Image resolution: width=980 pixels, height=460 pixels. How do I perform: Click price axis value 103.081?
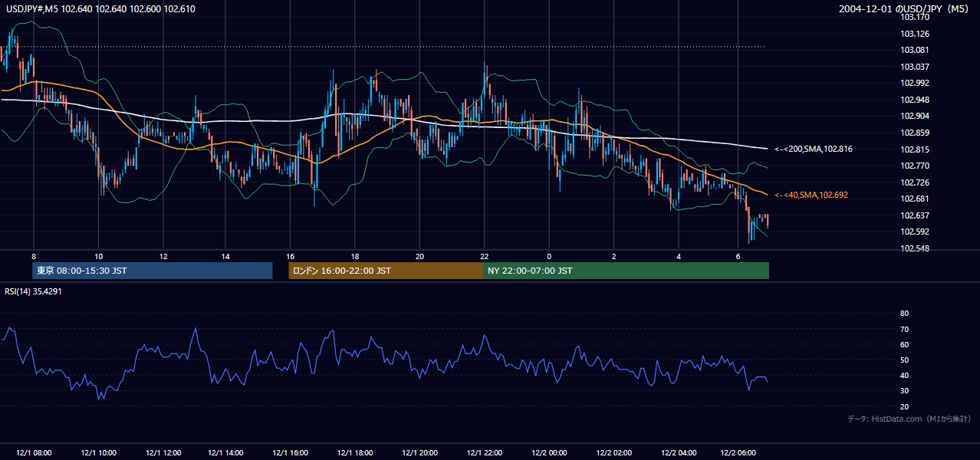click(x=915, y=50)
